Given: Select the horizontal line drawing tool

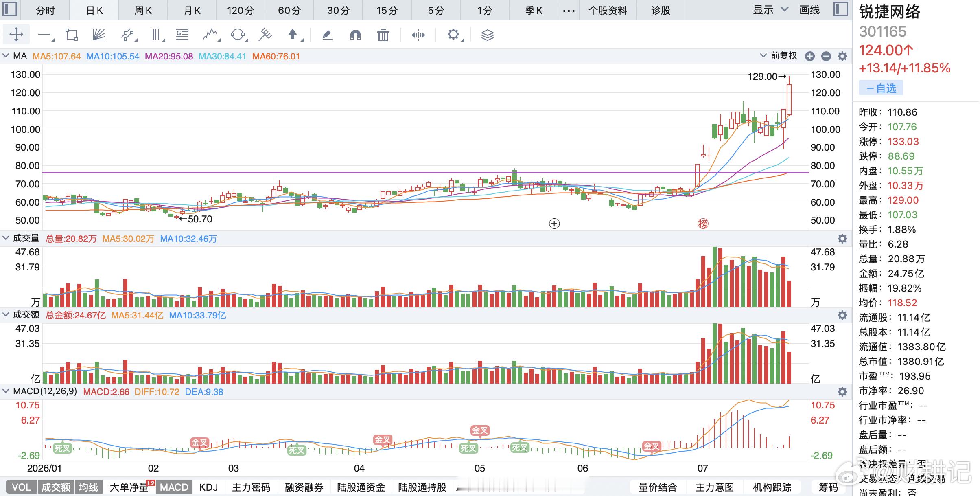Looking at the screenshot, I should (x=44, y=35).
